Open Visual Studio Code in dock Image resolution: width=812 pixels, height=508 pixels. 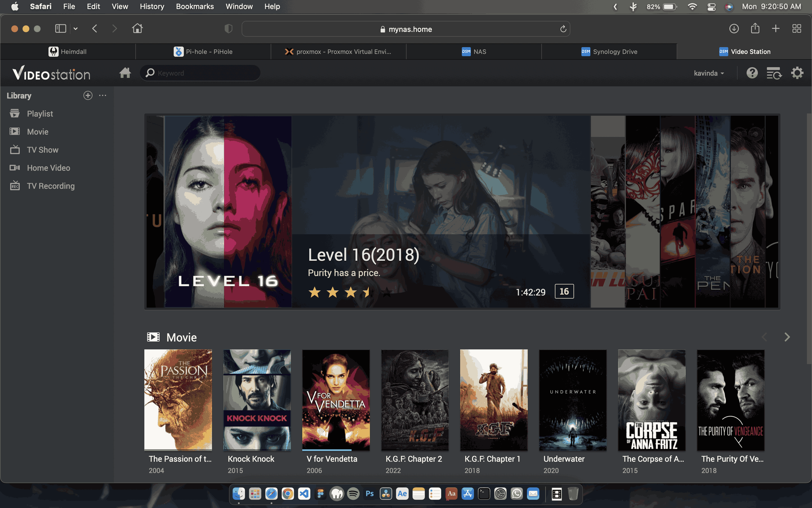pos(304,494)
